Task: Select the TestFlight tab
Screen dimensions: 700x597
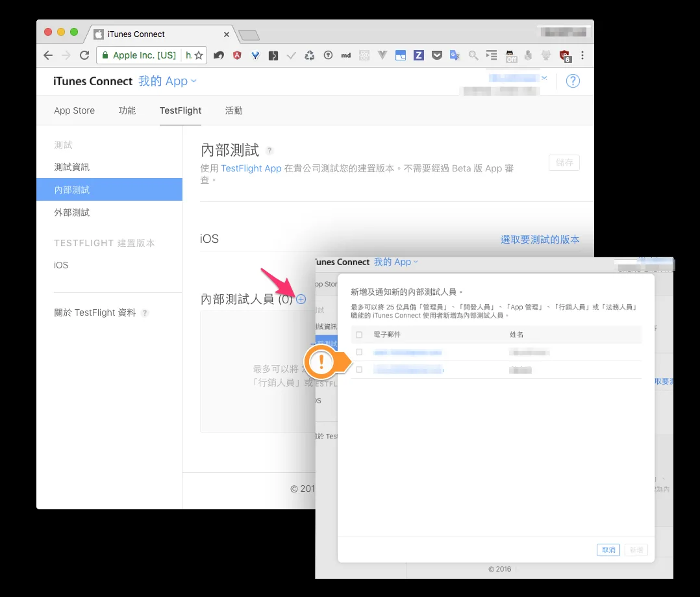Action: (x=181, y=110)
